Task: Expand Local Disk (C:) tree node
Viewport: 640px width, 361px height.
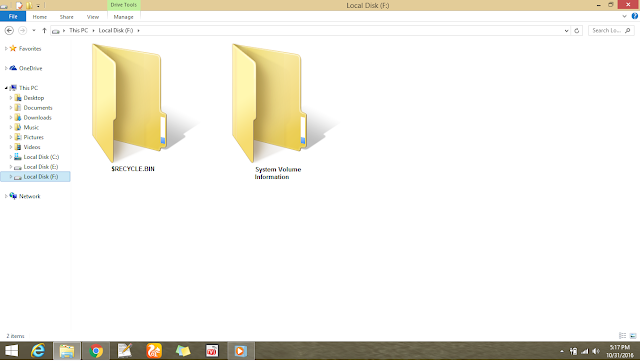Action: 11,157
